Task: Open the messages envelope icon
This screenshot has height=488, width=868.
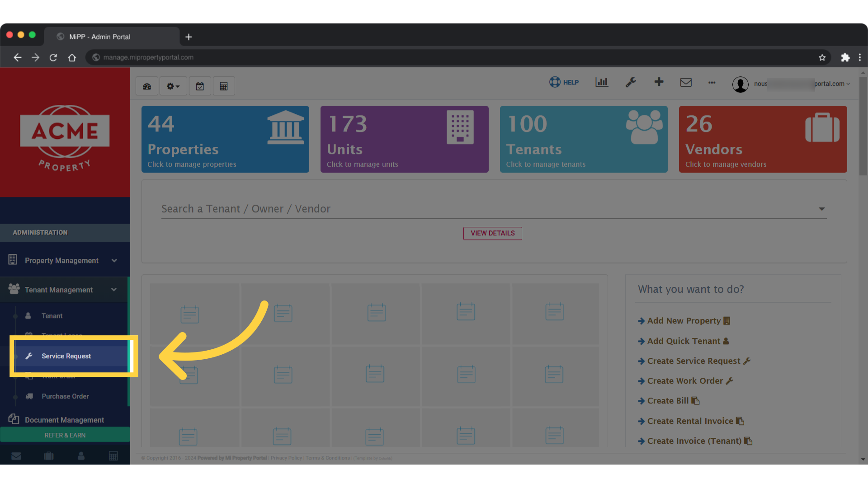Action: [686, 82]
